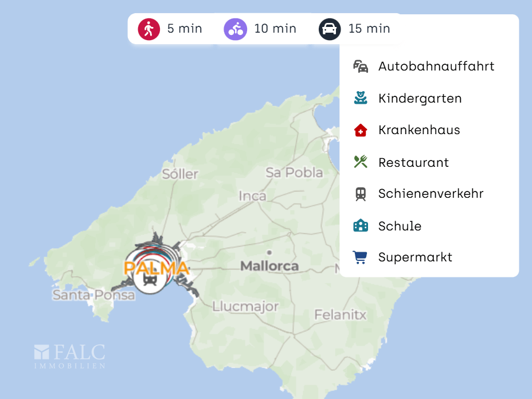Pick Krankenhaus in the category list
The height and width of the screenshot is (399, 532).
click(x=419, y=130)
